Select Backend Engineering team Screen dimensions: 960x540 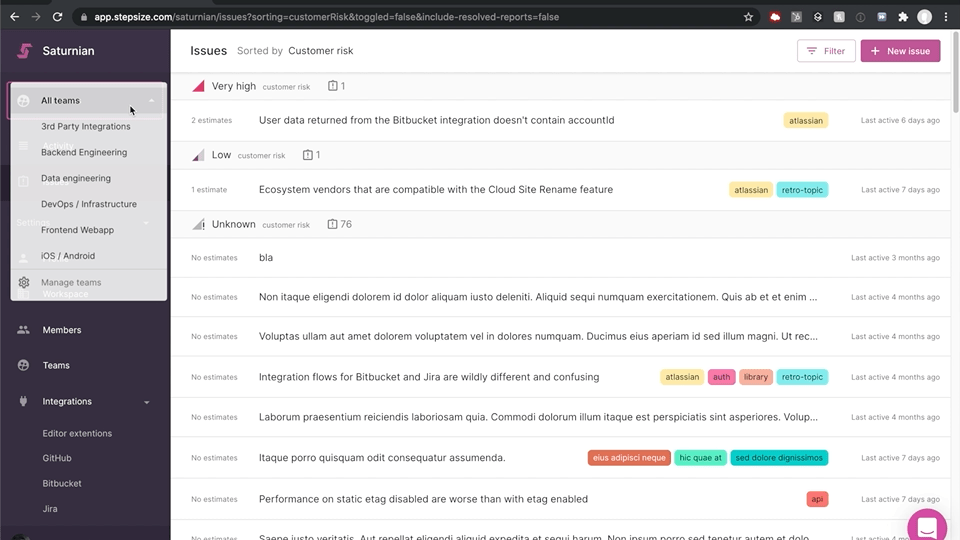(84, 153)
